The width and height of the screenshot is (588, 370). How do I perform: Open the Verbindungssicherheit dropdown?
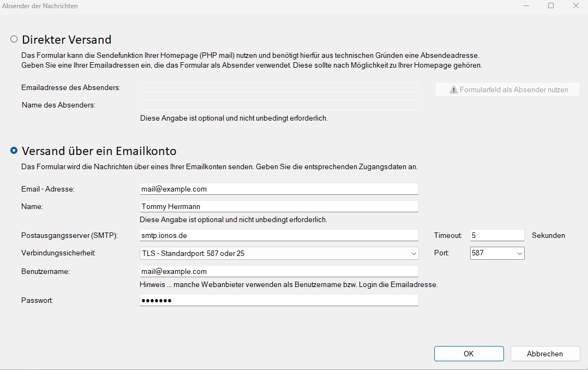(279, 253)
